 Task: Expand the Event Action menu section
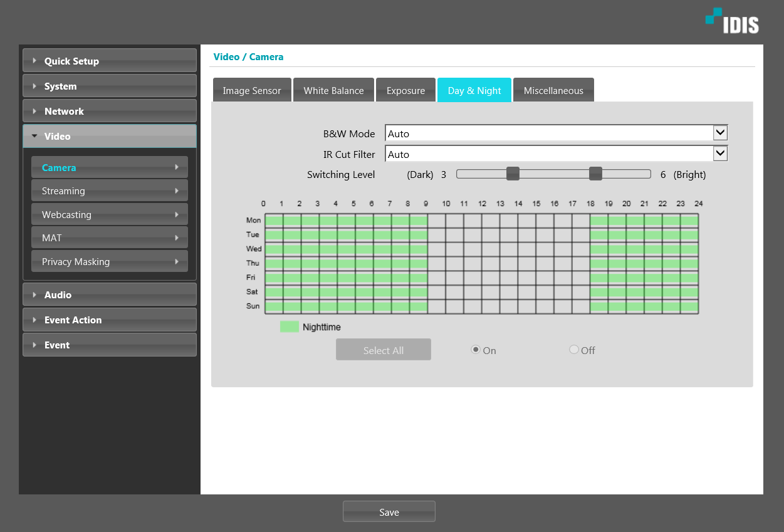(x=110, y=320)
